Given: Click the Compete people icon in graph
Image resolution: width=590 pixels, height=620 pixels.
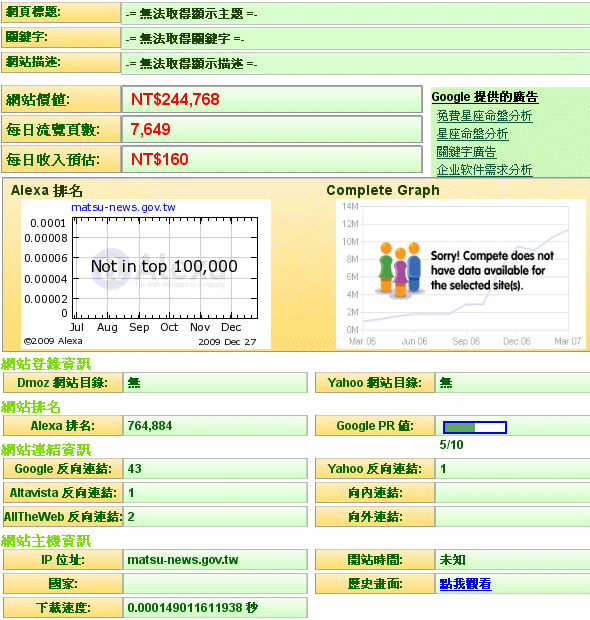Looking at the screenshot, I should point(400,270).
